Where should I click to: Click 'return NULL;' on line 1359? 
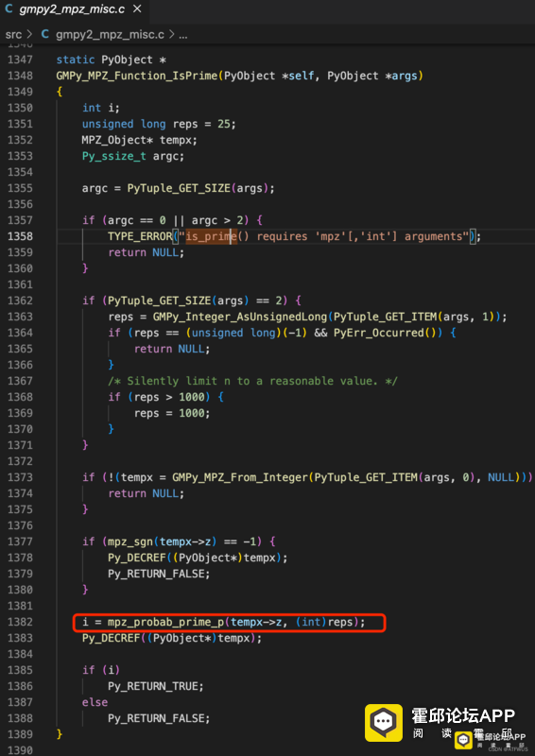[147, 252]
